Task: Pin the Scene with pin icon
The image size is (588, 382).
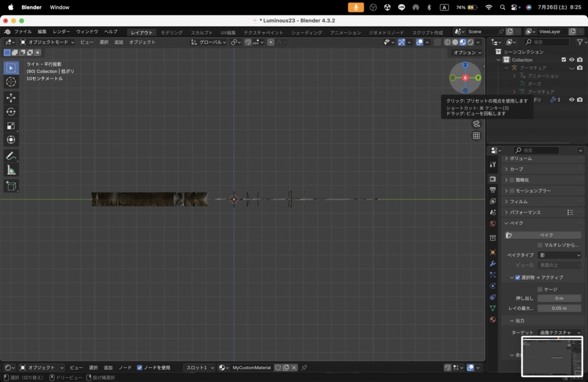Action: 501,32
